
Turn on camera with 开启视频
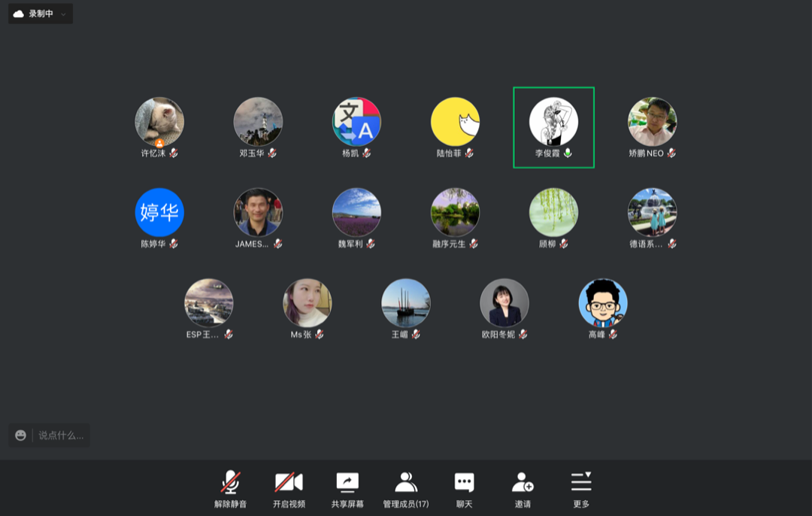click(289, 483)
